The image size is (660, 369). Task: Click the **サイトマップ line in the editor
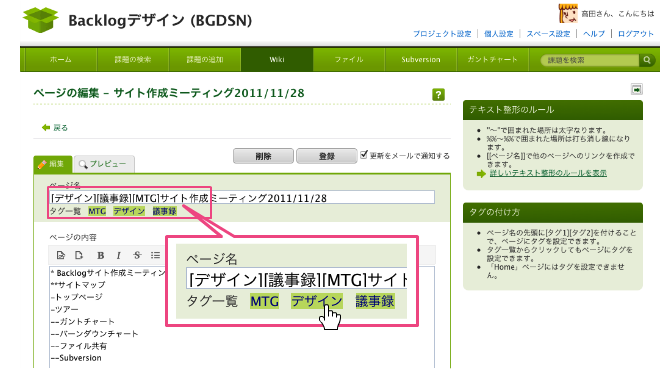click(78, 285)
